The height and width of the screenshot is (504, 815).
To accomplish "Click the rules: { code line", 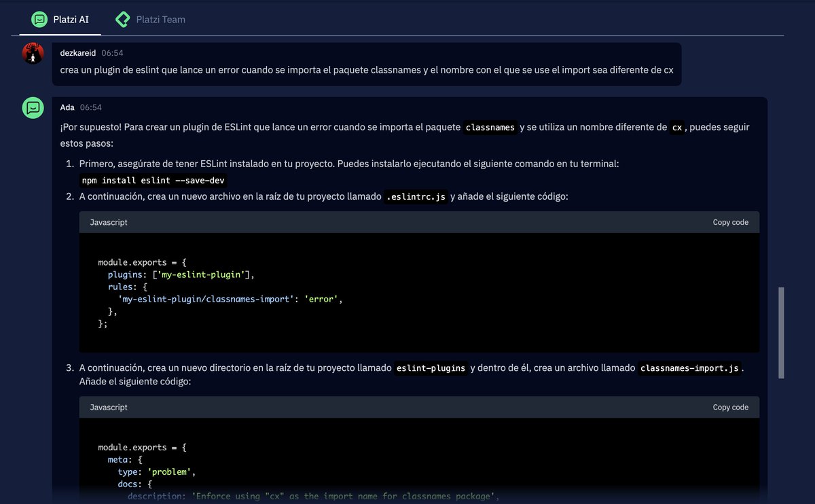I will pos(128,287).
